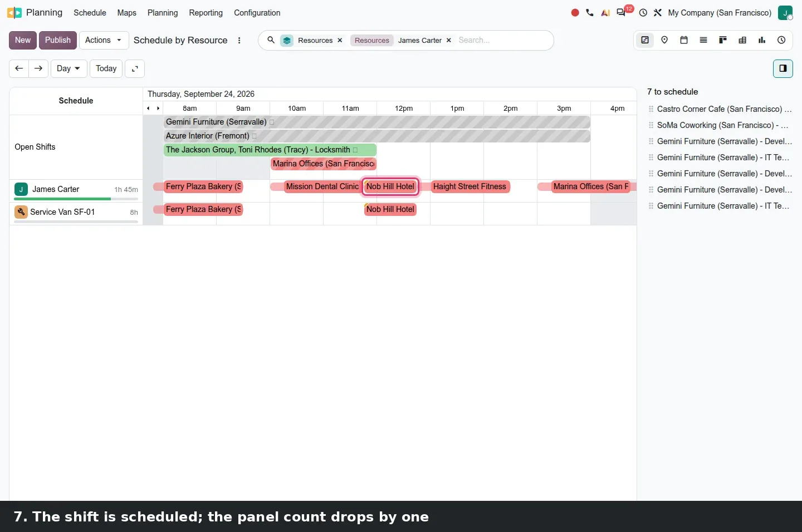Open the Planning app home icon

pyautogui.click(x=14, y=13)
